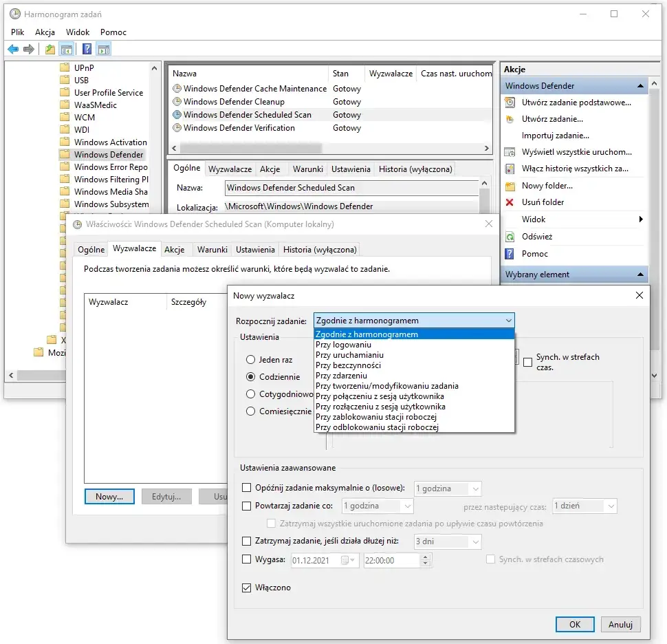The height and width of the screenshot is (644, 667).
Task: Open the Windows Defender folder in the tree
Action: pos(108,155)
